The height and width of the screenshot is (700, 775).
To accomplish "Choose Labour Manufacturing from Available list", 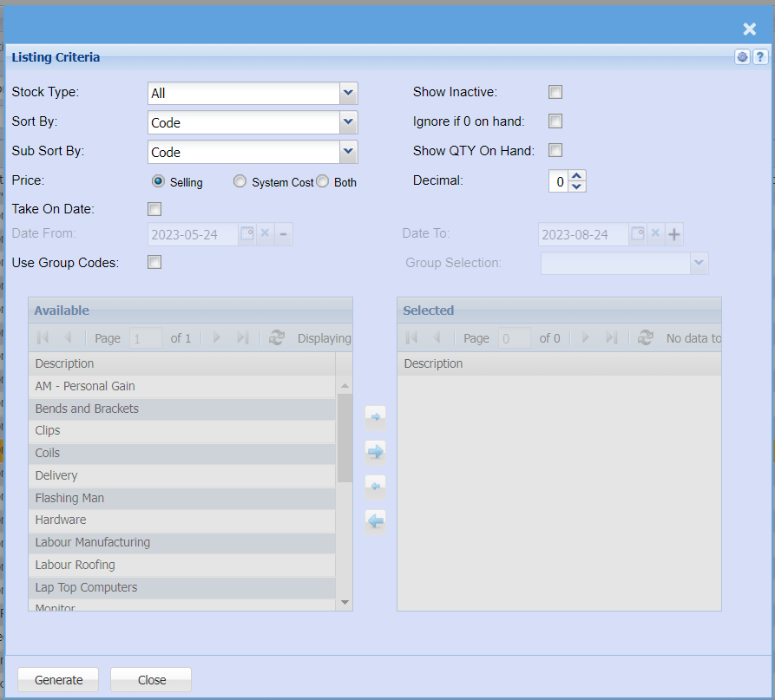I will pyautogui.click(x=92, y=542).
